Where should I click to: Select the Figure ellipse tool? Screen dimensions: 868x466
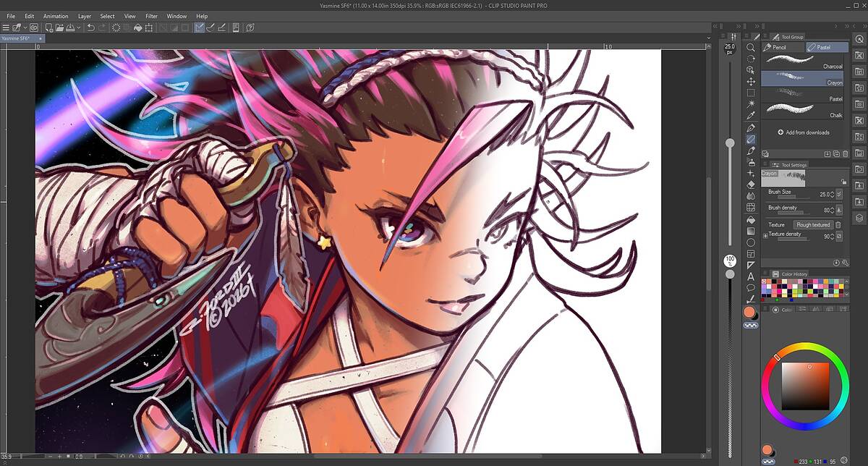[x=751, y=242]
